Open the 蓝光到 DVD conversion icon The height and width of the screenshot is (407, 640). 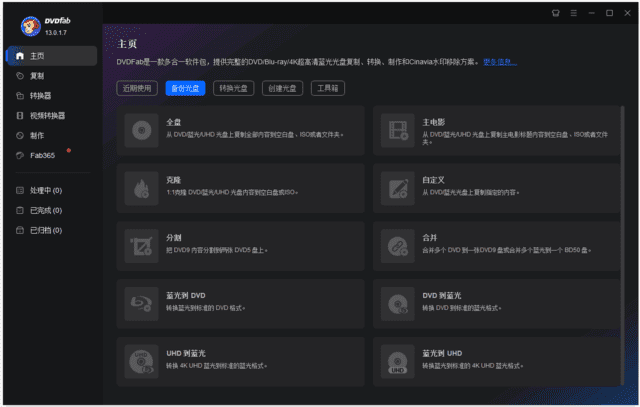tap(138, 300)
